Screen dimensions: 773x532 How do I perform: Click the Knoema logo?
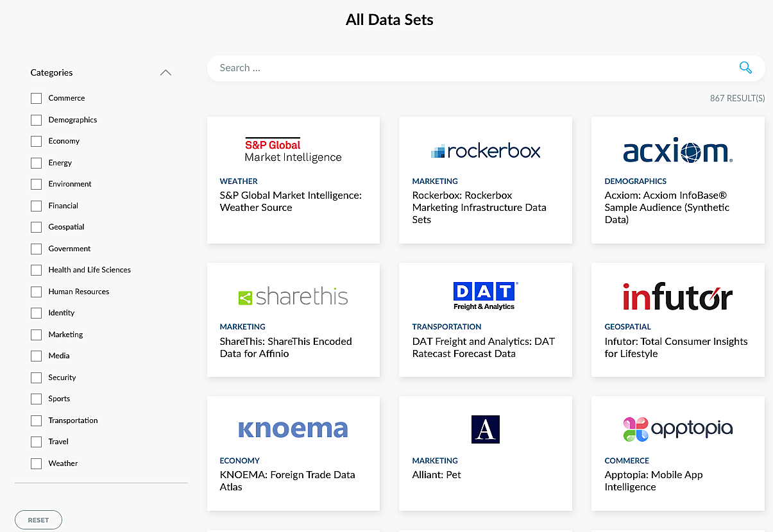293,429
